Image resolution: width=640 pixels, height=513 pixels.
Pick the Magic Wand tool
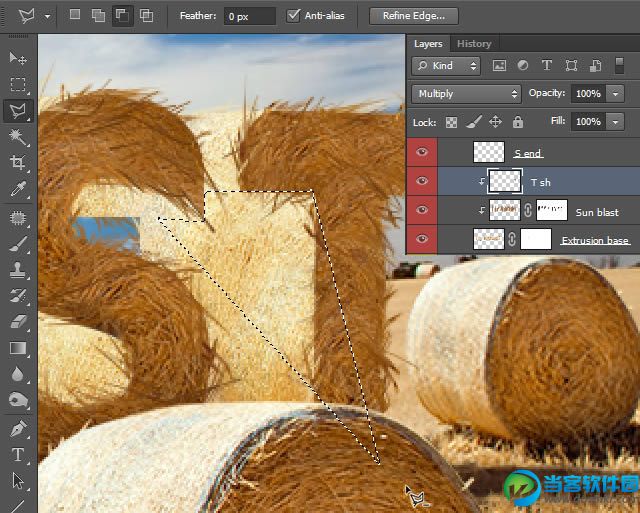click(x=18, y=137)
